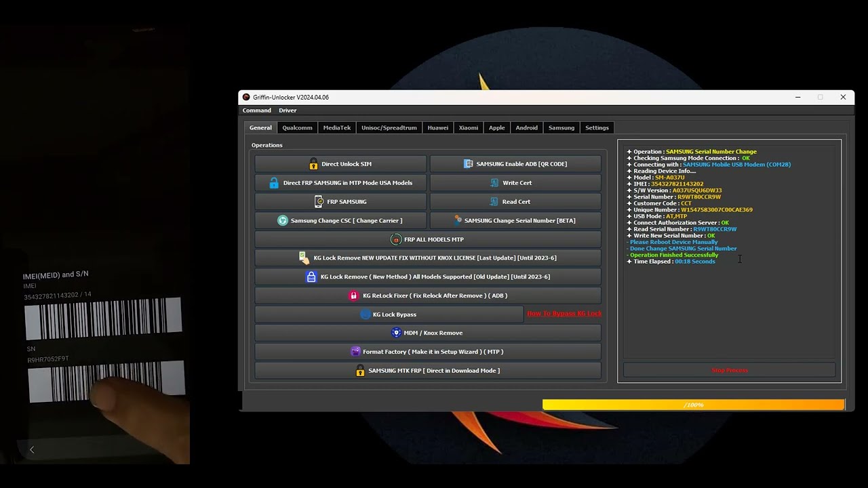Click log line 'Done Change SAMSUNG Serial Number'
Screen dimensions: 868x488
[682, 249]
